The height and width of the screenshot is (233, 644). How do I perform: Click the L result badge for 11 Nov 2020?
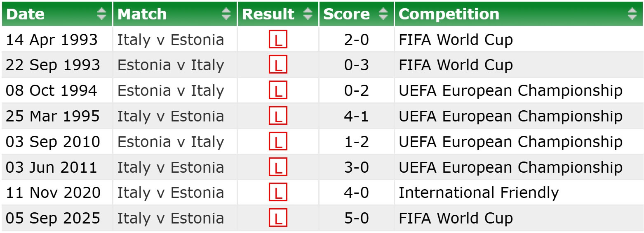point(278,193)
